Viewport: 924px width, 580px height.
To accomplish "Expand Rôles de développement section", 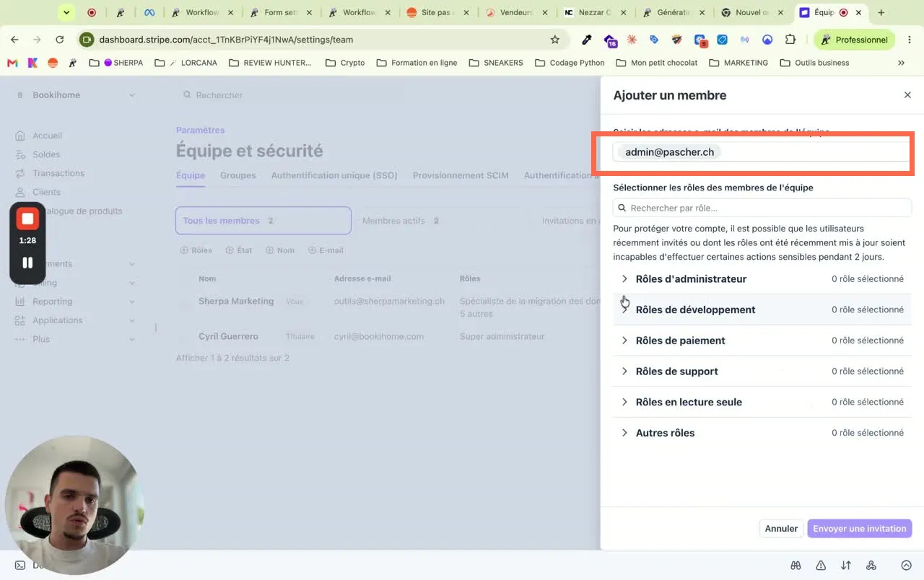I will point(762,309).
